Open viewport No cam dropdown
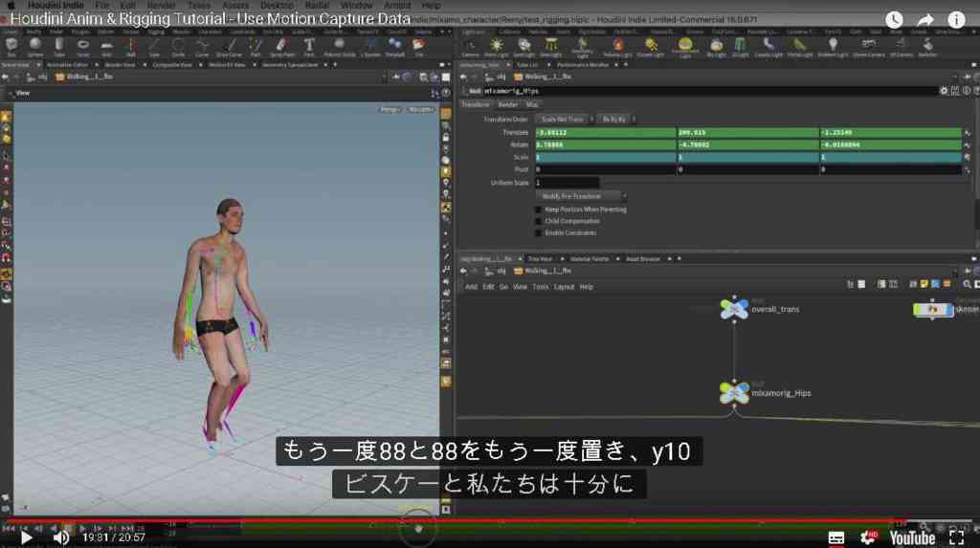 [x=421, y=109]
